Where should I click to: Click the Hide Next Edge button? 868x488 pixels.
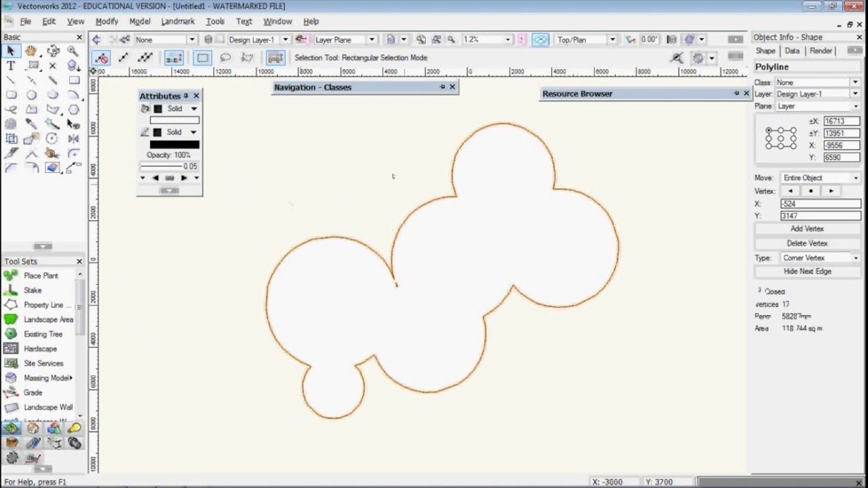coord(807,271)
